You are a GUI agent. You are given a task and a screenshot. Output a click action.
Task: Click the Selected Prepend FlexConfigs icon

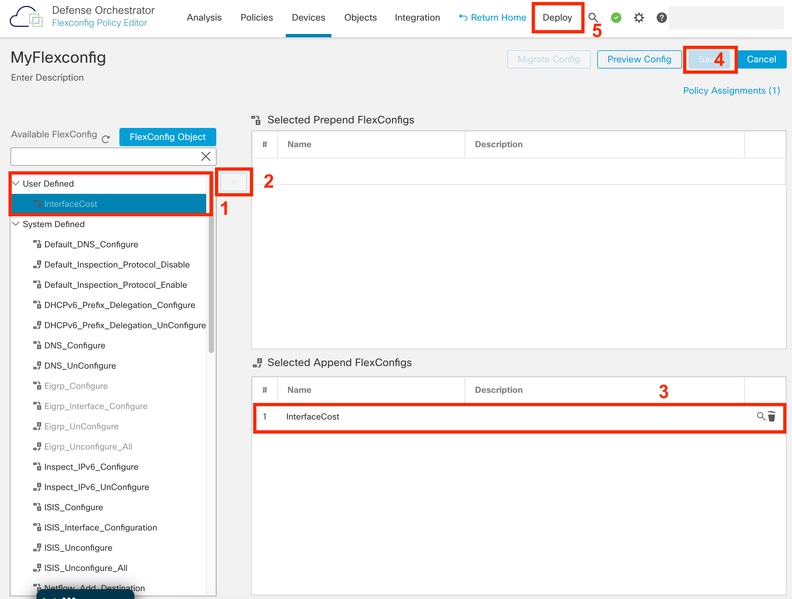point(256,120)
